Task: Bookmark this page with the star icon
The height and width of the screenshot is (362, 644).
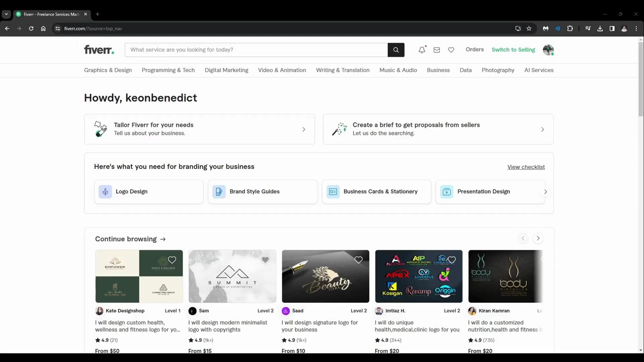Action: (529, 29)
